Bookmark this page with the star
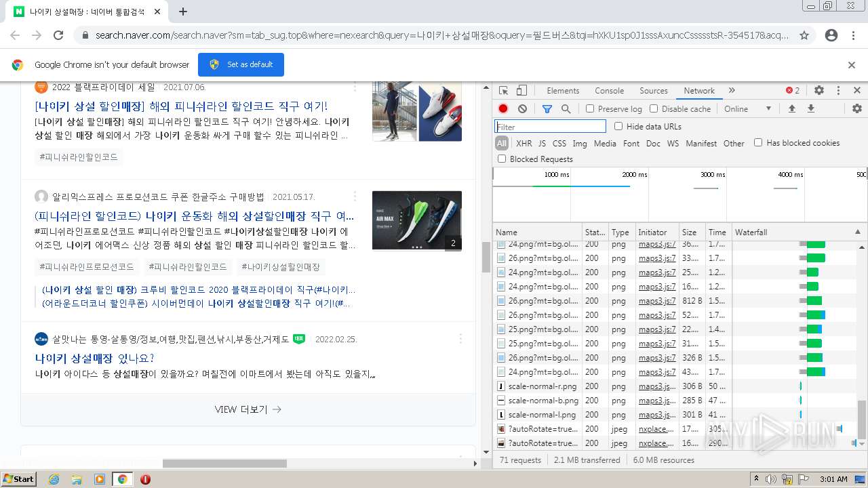 (804, 35)
